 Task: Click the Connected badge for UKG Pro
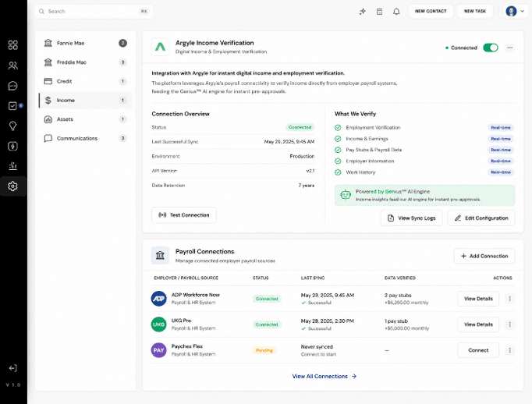pyautogui.click(x=267, y=324)
